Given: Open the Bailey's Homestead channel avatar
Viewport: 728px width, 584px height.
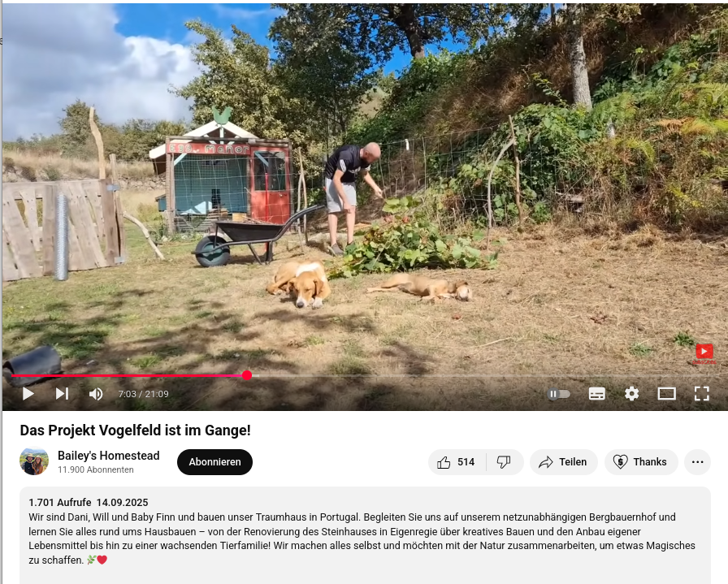Looking at the screenshot, I should [34, 461].
